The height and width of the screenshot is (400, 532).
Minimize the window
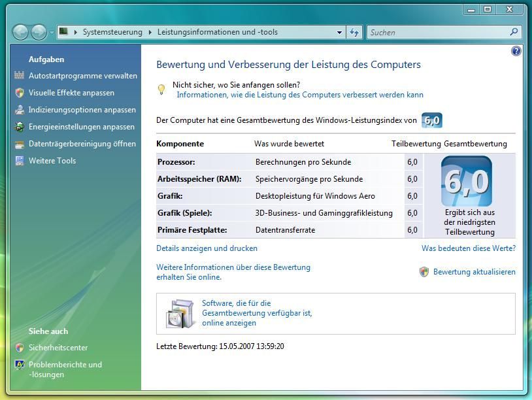coord(471,10)
